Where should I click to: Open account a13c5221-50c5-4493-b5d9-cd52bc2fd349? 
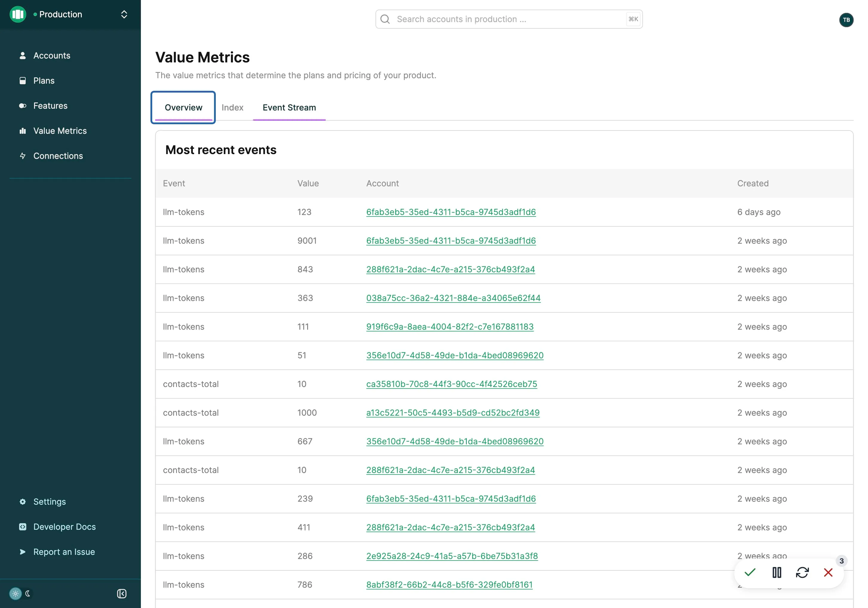453,413
